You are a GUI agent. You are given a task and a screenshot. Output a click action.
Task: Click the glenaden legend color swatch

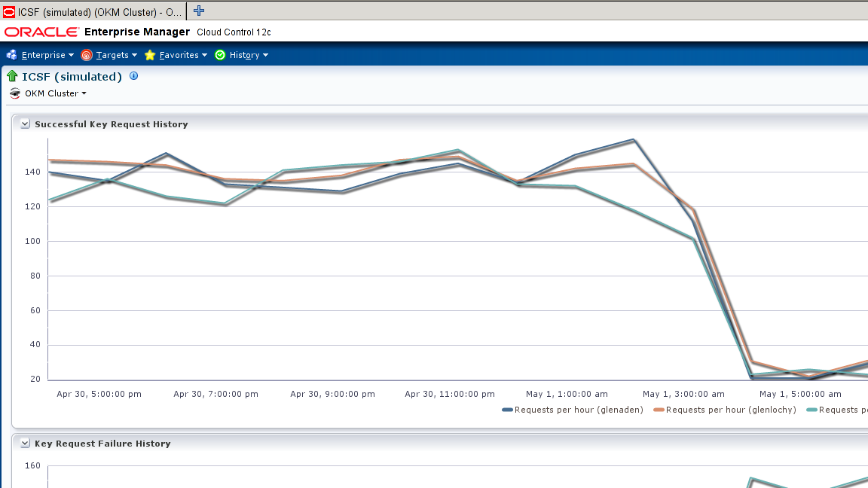(507, 410)
